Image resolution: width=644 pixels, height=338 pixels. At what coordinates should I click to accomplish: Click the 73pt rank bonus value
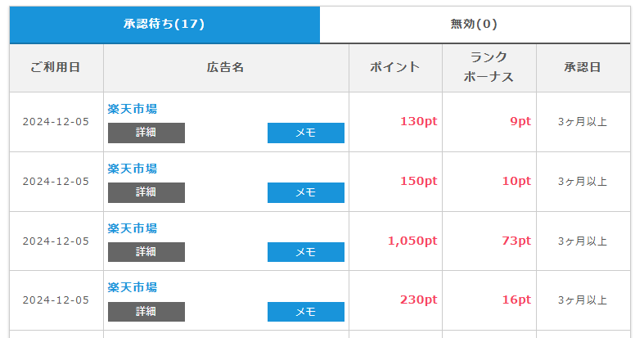click(x=516, y=241)
